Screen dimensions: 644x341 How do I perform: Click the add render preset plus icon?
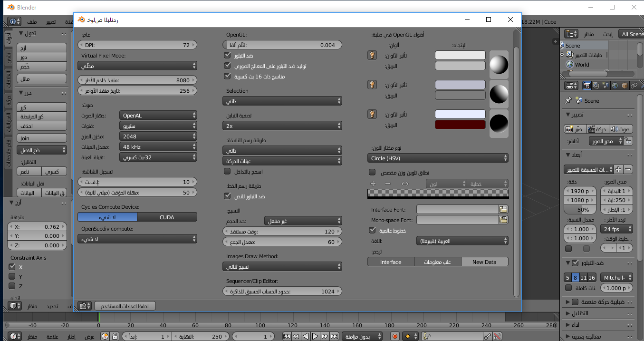pos(618,169)
